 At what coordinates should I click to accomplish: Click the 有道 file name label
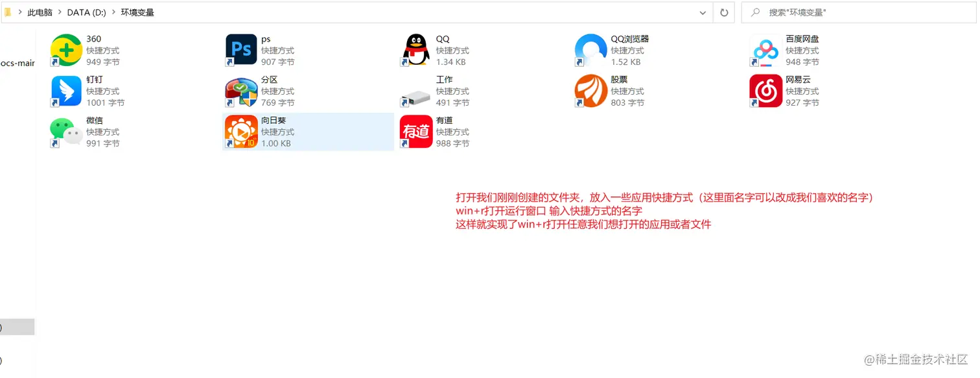coord(445,121)
